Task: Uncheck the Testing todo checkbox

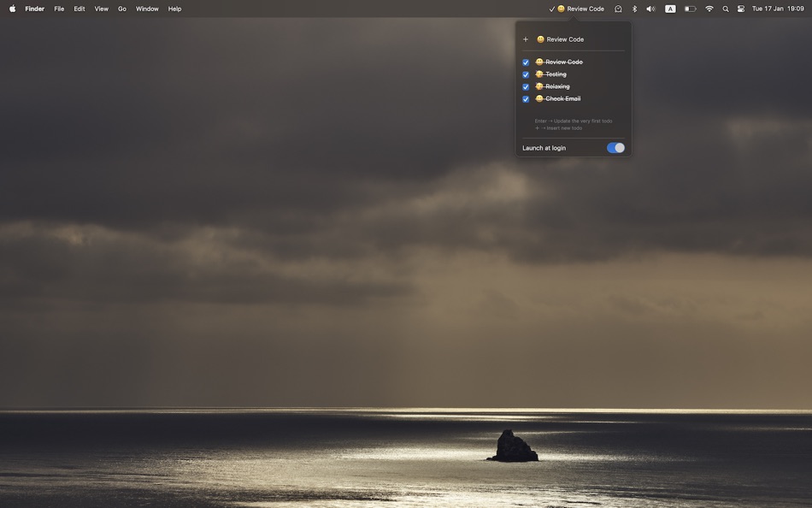Action: [526, 74]
